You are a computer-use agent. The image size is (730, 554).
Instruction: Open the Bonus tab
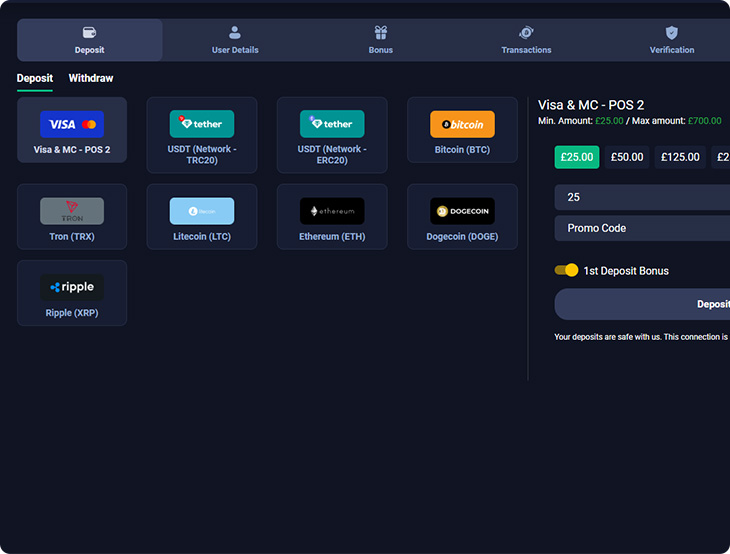[x=381, y=40]
